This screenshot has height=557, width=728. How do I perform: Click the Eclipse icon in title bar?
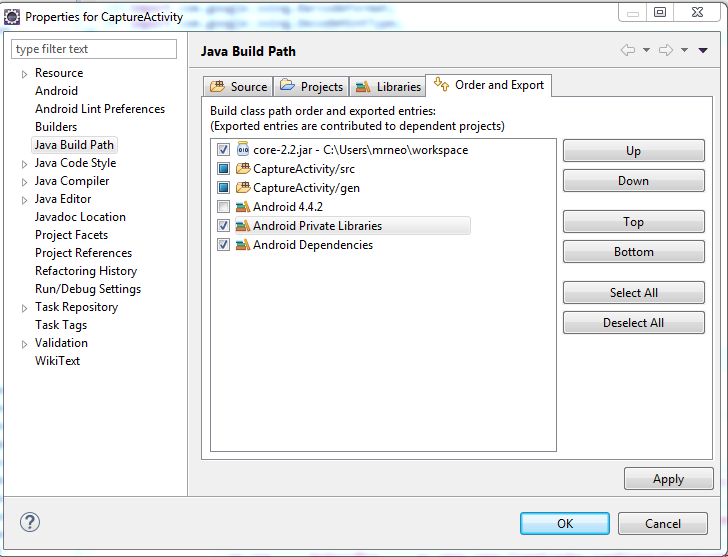point(12,17)
